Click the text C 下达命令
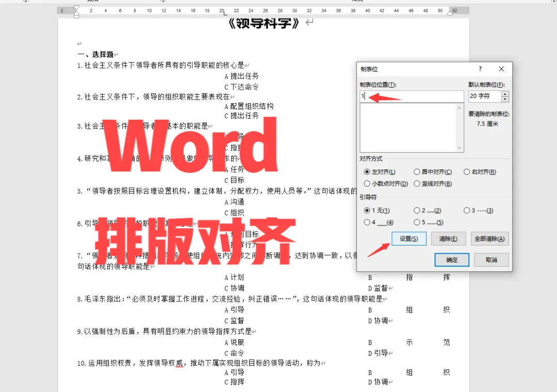Viewport: 557px width, 392px height. pos(241,87)
